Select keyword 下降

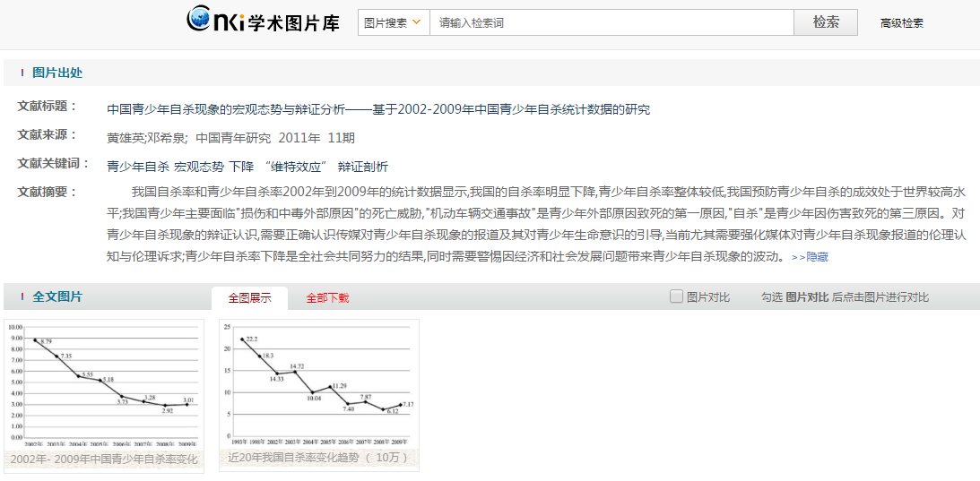point(241,167)
